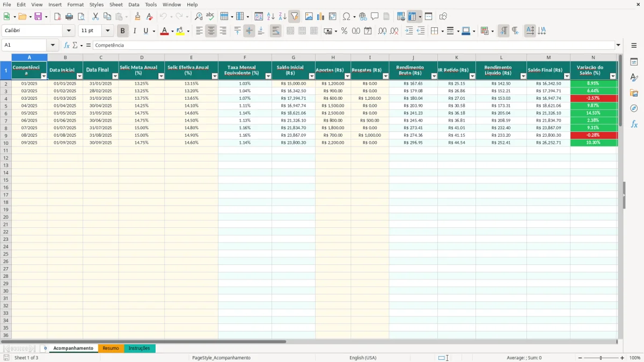
Task: Click the Formula input line
Action: [354, 45]
